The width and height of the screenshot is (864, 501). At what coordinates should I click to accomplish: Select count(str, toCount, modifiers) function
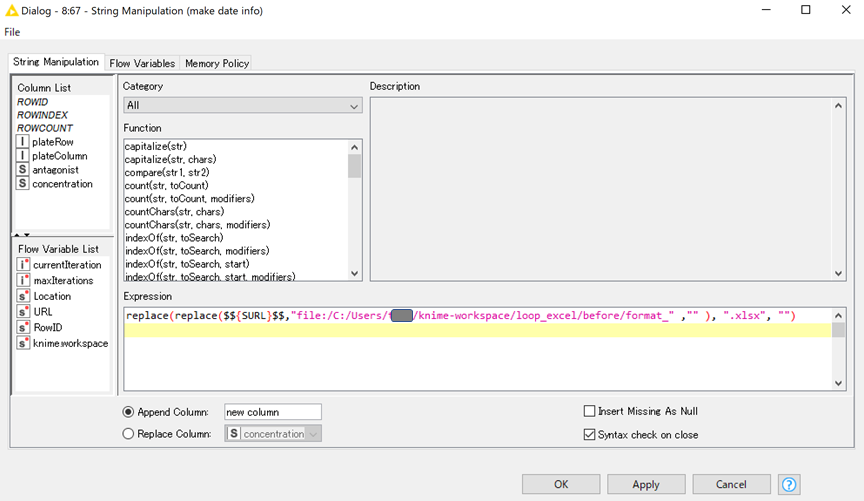[190, 198]
